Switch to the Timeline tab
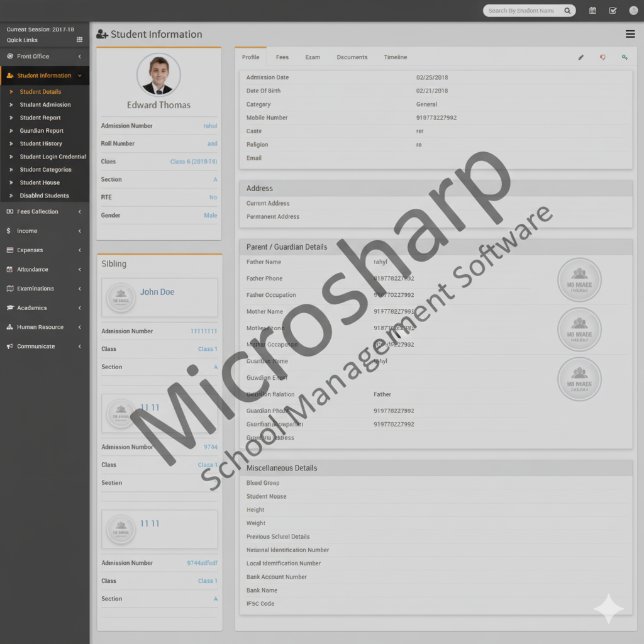The image size is (644, 644). [x=396, y=57]
